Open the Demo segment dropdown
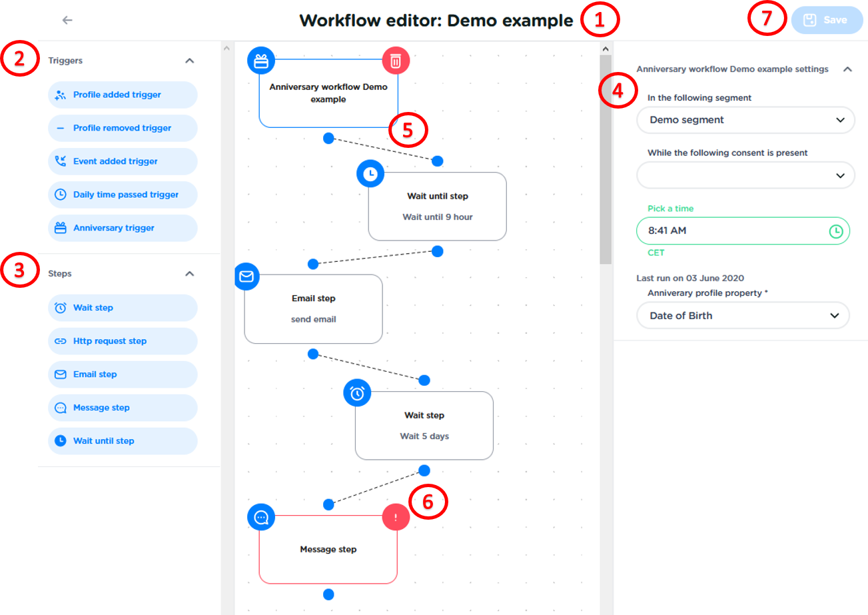 point(745,121)
